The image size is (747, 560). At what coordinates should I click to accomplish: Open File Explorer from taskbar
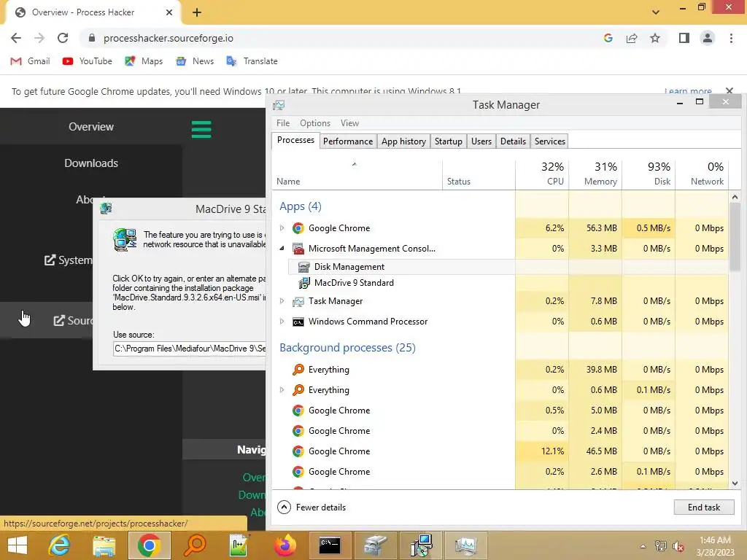pyautogui.click(x=104, y=545)
